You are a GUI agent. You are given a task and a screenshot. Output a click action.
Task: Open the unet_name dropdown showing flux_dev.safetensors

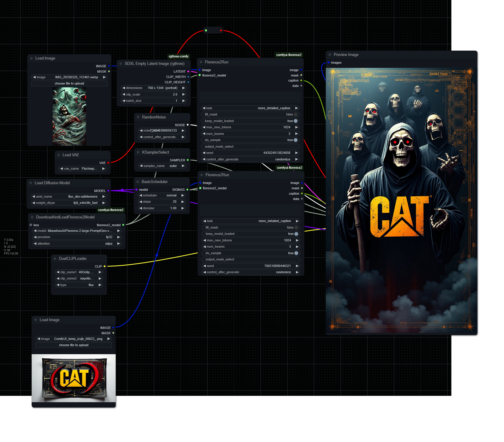click(x=69, y=197)
